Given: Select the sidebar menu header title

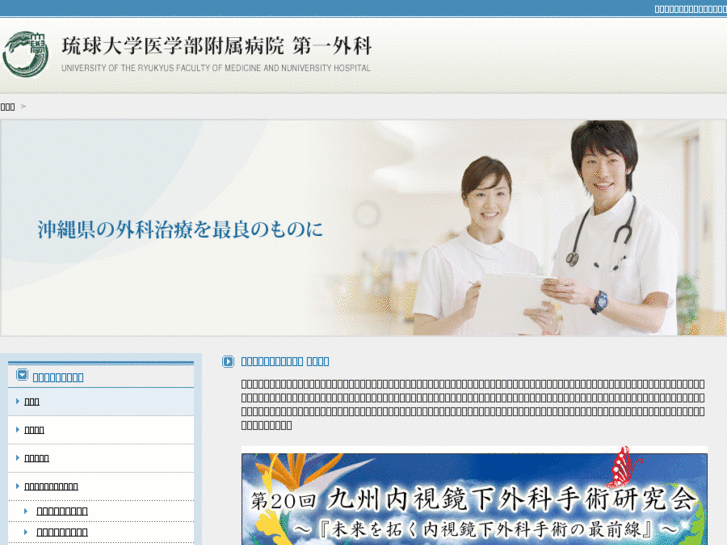Looking at the screenshot, I should point(58,378).
